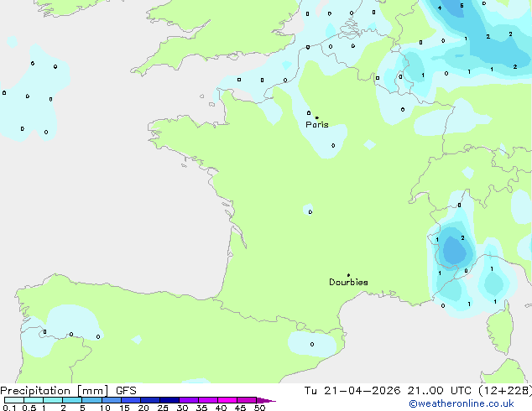Click the legend value 45

click(x=240, y=408)
